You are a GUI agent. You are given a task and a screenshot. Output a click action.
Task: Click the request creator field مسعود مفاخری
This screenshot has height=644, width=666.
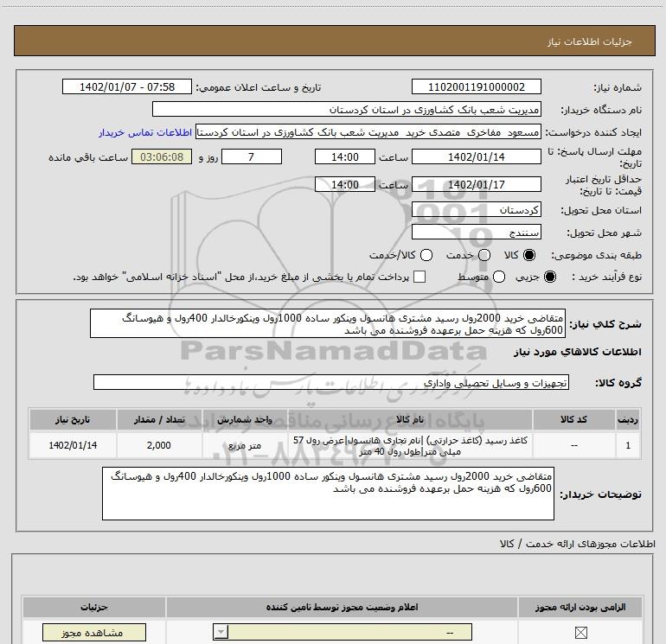click(368, 132)
